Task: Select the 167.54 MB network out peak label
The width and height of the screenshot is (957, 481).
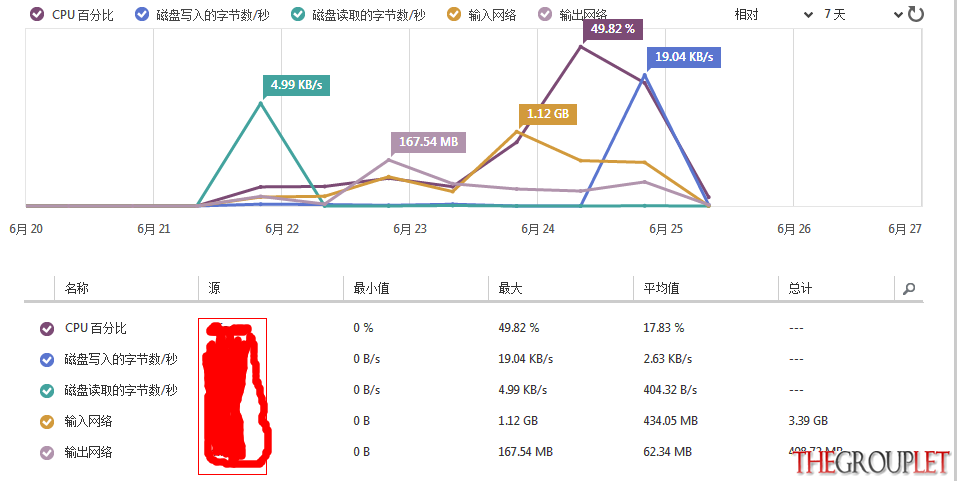Action: tap(428, 142)
